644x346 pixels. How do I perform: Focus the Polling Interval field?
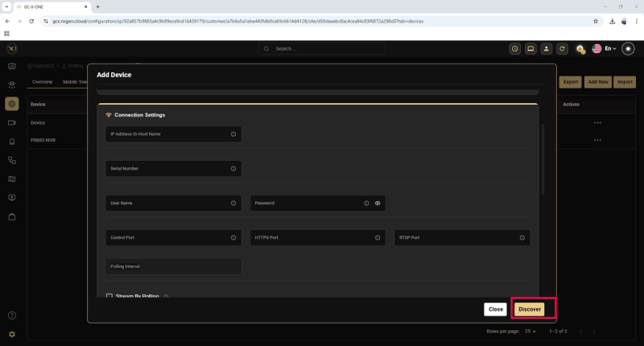173,266
